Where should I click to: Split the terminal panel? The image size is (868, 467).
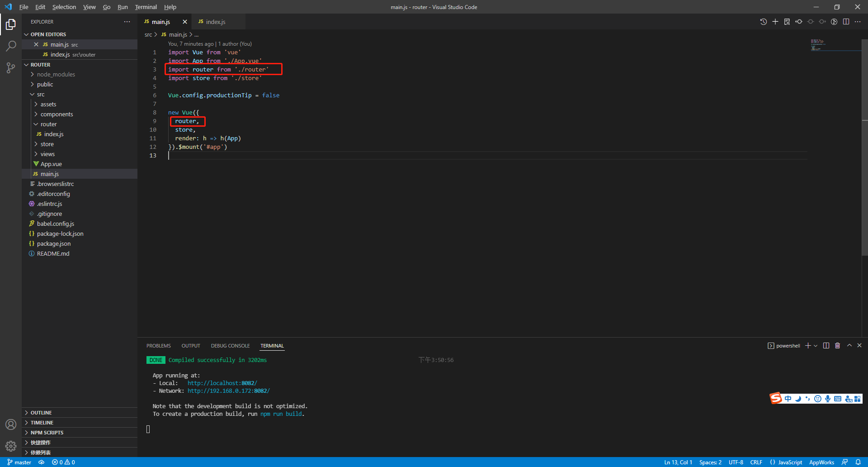tap(826, 346)
